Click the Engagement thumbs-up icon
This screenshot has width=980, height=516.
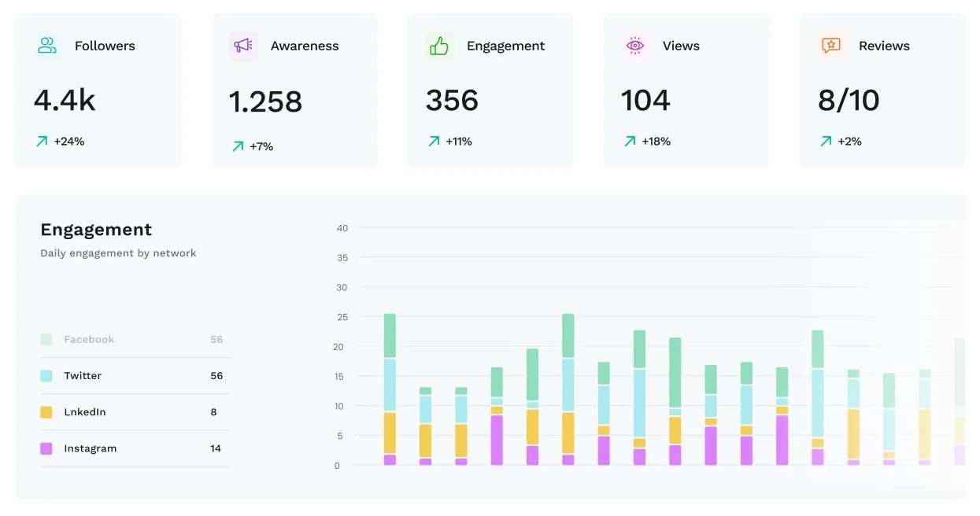click(439, 46)
